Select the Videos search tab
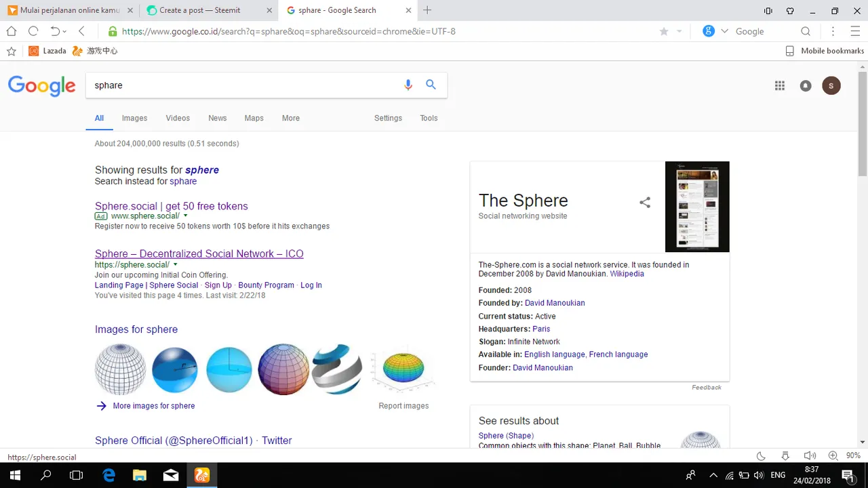The width and height of the screenshot is (868, 488). pos(178,118)
